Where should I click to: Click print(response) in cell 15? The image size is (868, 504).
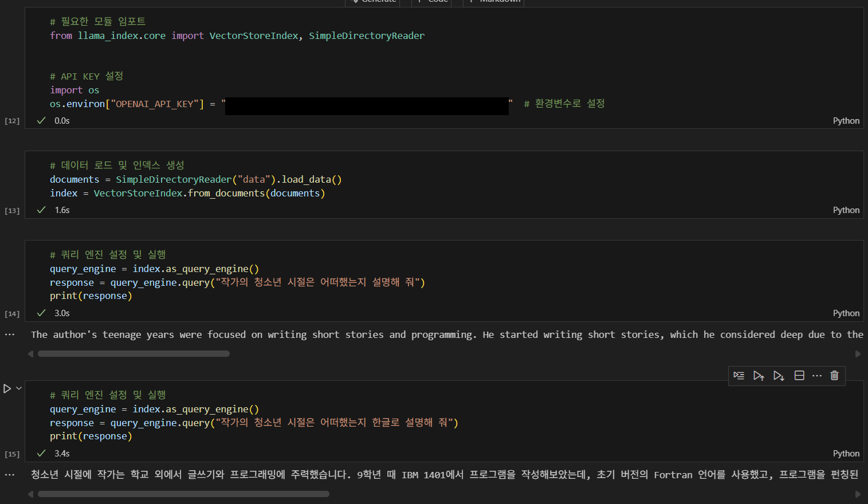91,436
